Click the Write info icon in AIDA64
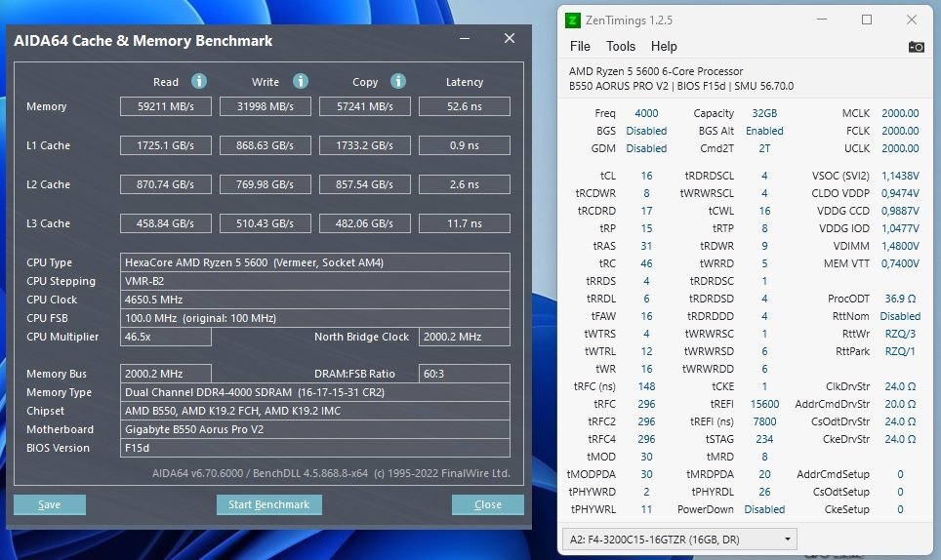 coord(301,81)
